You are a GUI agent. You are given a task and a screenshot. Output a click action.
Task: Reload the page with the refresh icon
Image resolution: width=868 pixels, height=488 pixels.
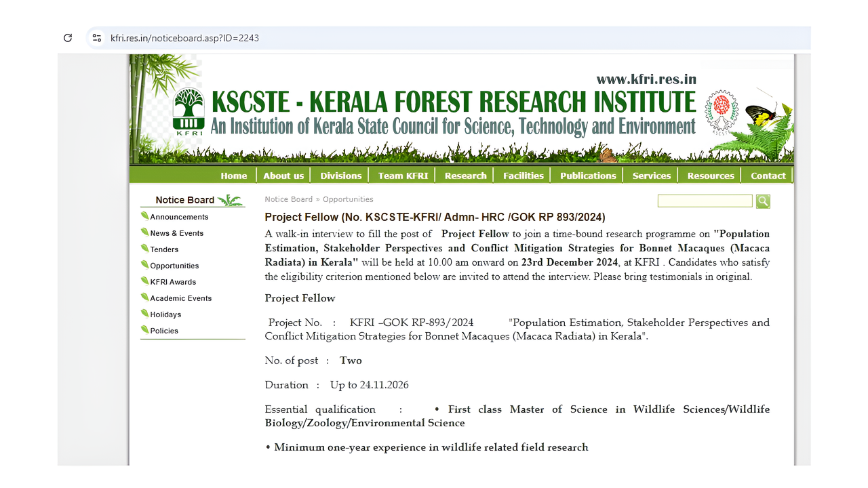[x=68, y=38]
